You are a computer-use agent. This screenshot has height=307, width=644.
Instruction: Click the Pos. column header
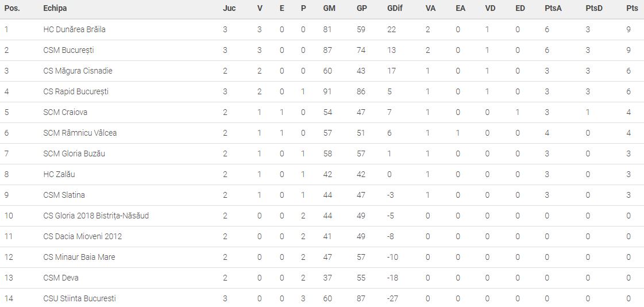coord(12,9)
